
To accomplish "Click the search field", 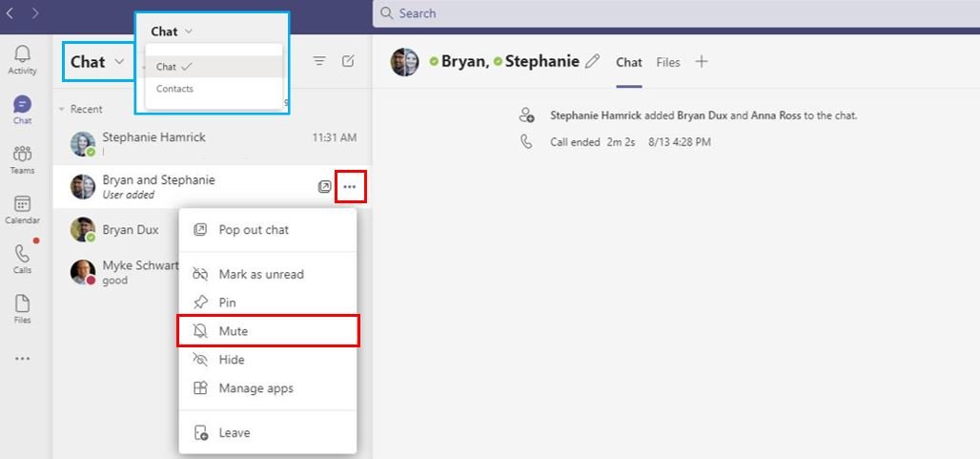I will (676, 13).
